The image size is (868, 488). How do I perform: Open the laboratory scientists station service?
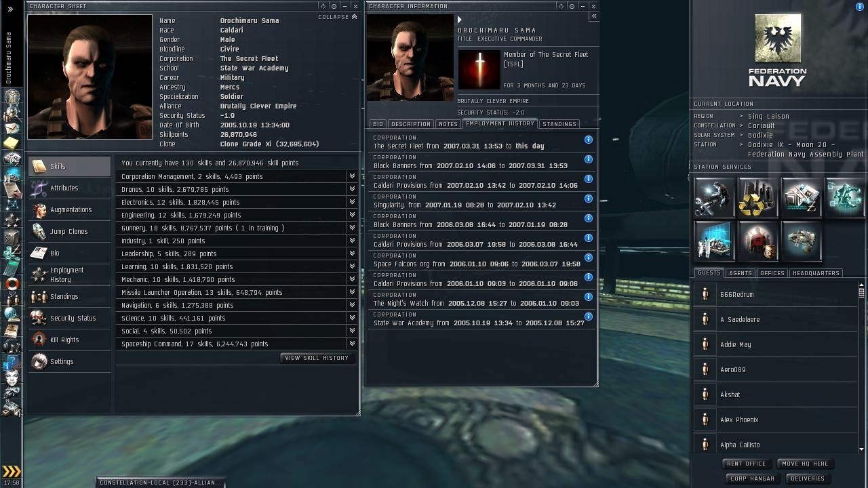click(714, 241)
